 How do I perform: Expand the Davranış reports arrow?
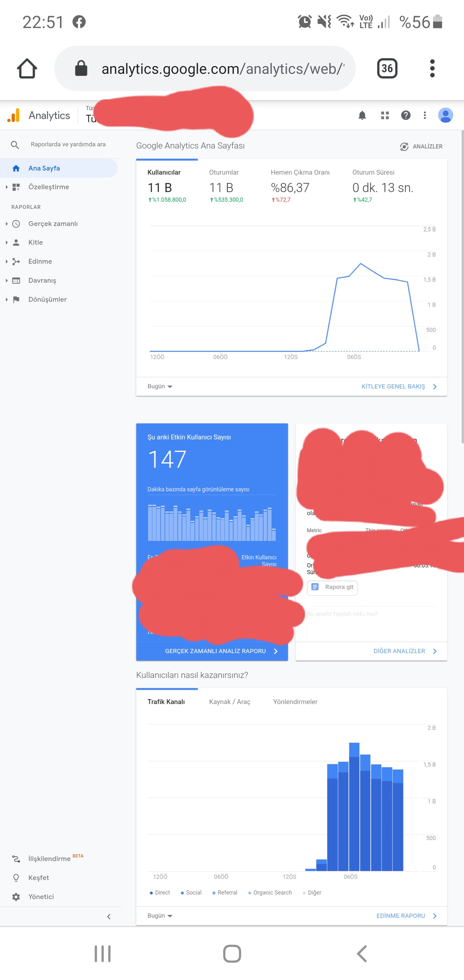coord(6,280)
